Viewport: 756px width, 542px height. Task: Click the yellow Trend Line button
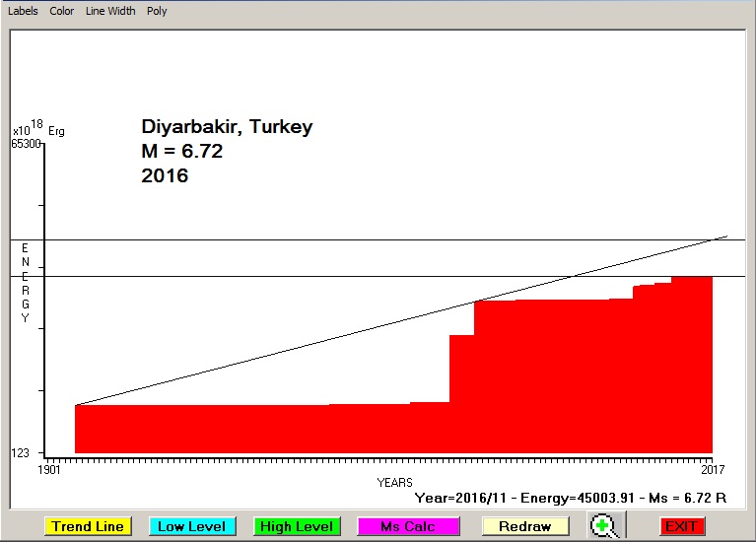point(88,526)
